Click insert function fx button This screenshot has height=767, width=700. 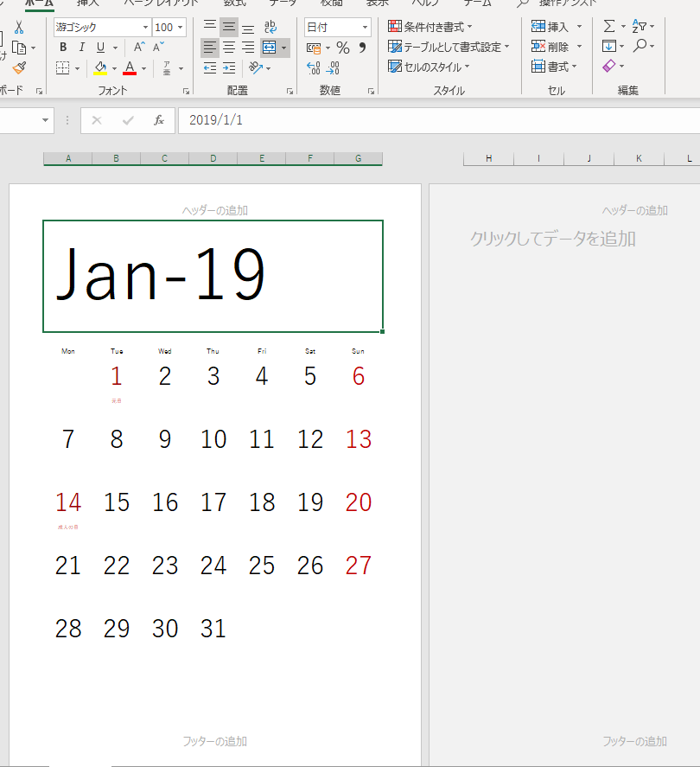[159, 120]
